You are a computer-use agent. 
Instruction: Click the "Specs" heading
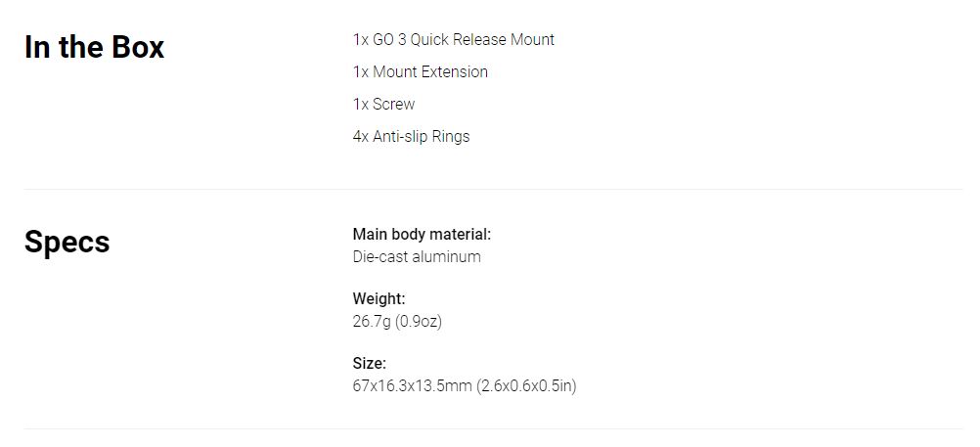coord(67,243)
